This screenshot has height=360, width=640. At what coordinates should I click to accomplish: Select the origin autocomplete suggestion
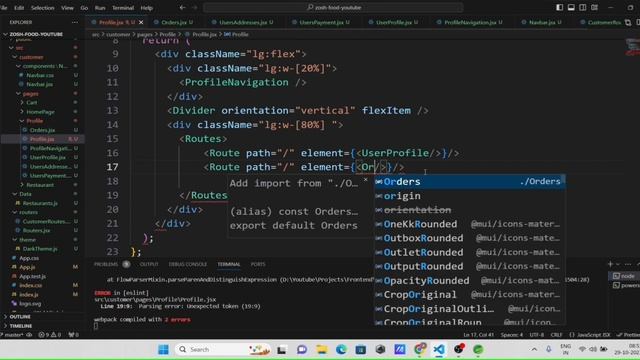pos(469,196)
